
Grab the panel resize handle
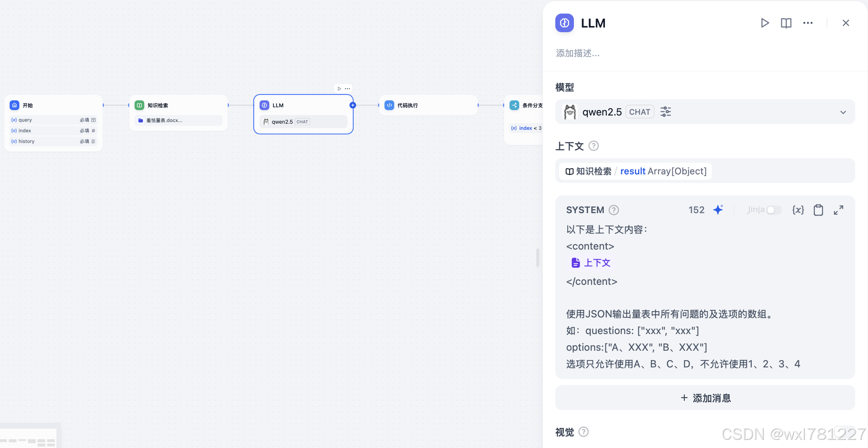(538, 258)
